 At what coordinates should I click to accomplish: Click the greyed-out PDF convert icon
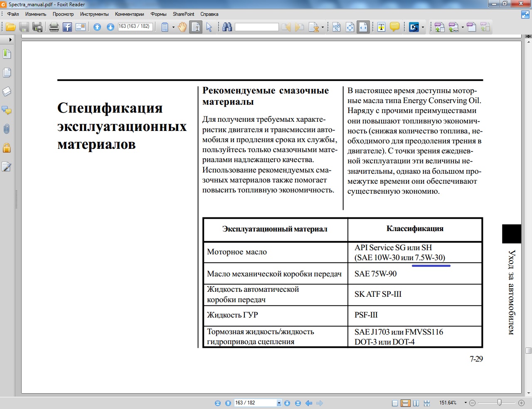(x=485, y=27)
